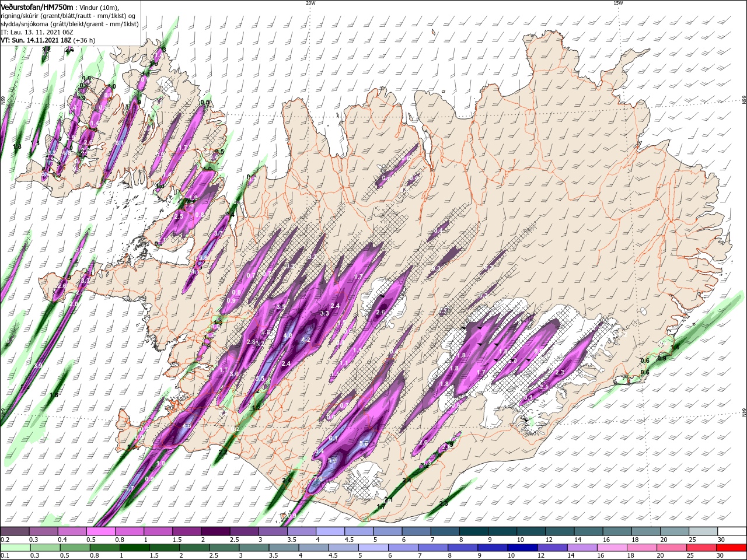Click the '4.3' value on the southwest peninsula

[187, 426]
